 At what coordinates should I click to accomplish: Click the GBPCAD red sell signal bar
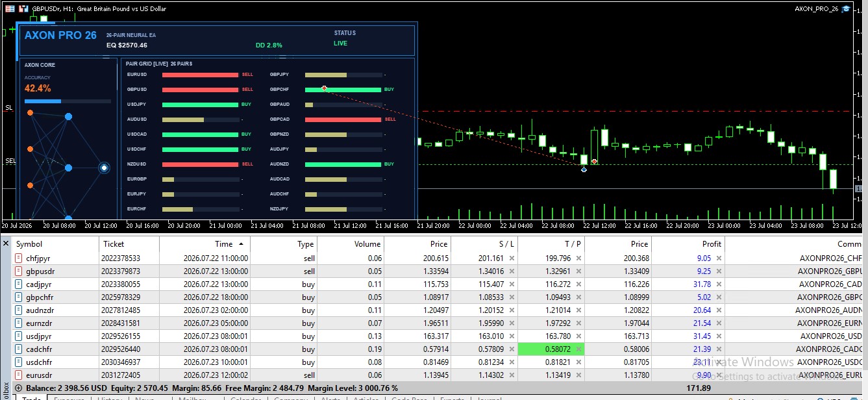pos(343,119)
